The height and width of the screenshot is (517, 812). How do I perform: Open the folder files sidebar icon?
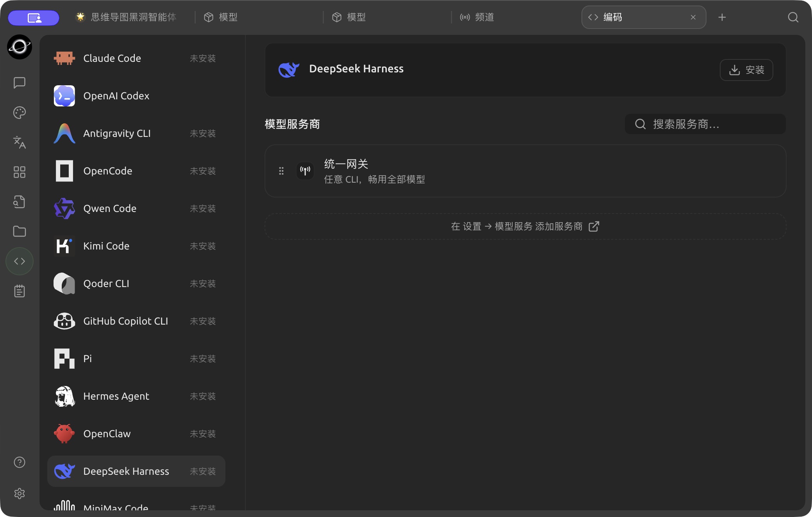[20, 232]
